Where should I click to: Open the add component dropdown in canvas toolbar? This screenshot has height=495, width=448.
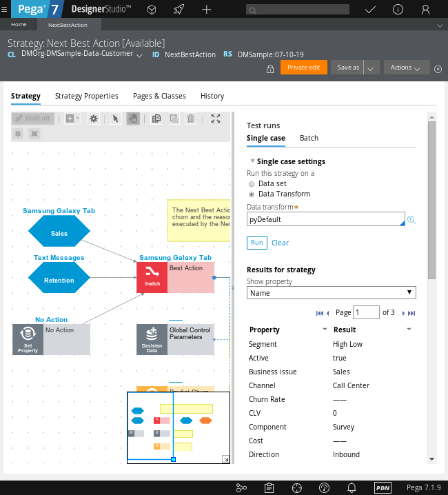(x=72, y=119)
